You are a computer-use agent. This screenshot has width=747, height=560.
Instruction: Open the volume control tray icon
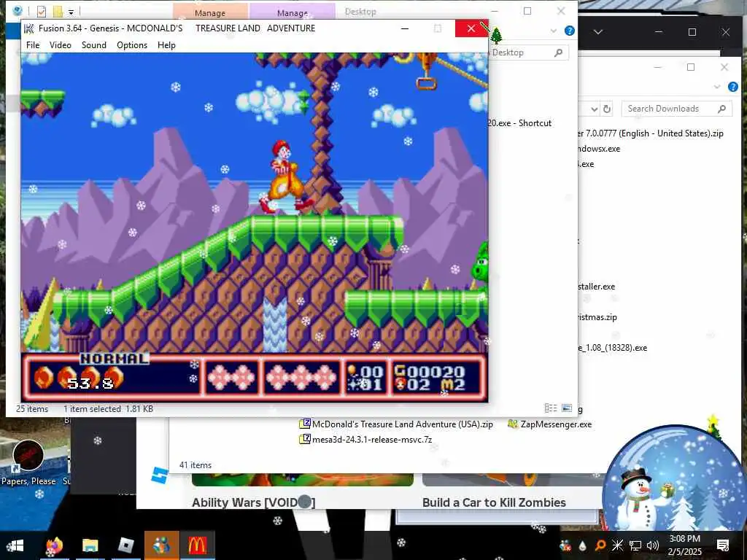(653, 545)
